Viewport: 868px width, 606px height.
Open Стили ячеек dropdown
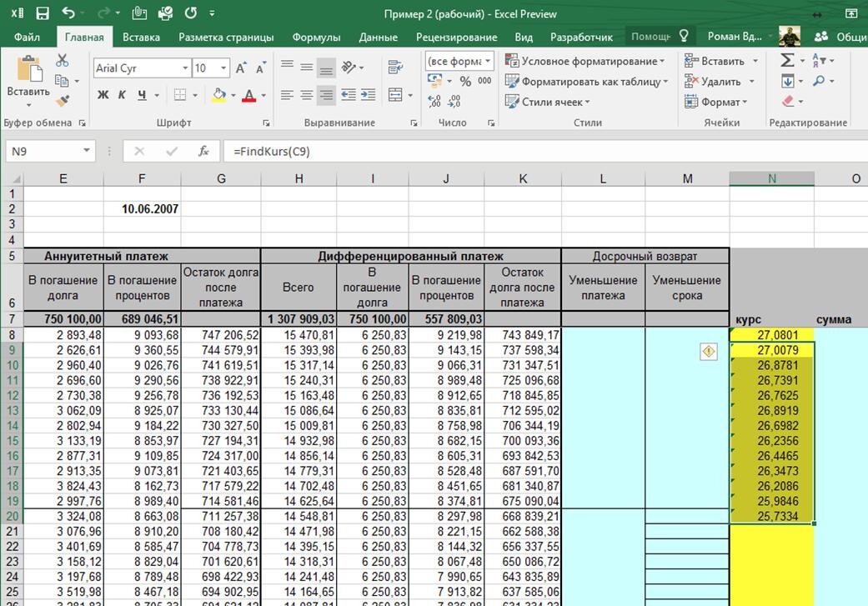click(x=547, y=102)
